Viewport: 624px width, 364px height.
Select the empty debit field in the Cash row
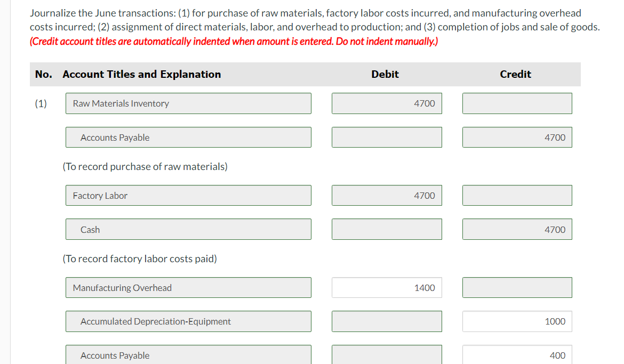(387, 230)
